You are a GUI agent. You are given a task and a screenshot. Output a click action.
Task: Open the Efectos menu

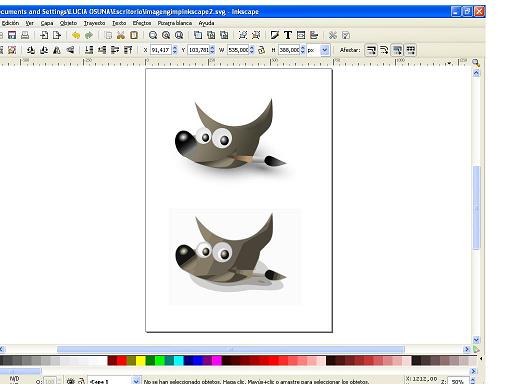coord(142,23)
